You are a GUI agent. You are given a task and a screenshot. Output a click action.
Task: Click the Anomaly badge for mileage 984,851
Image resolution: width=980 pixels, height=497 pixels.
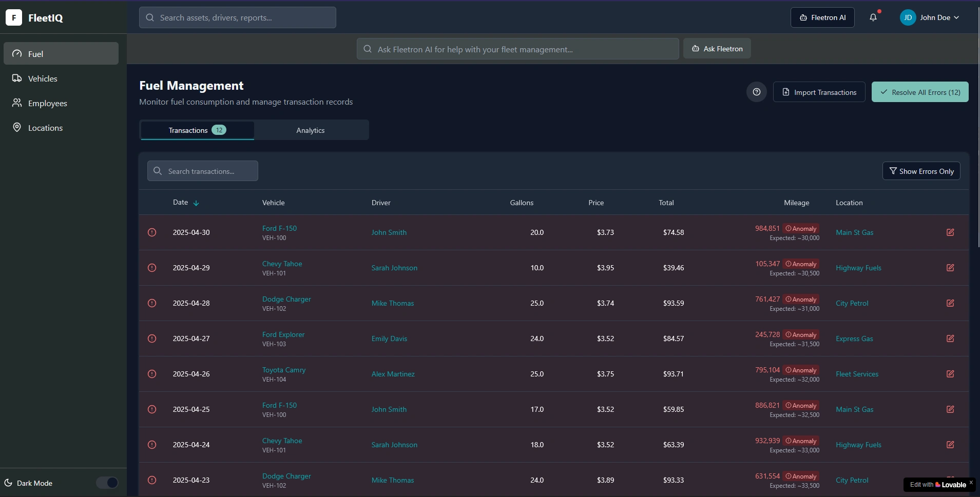tap(801, 229)
